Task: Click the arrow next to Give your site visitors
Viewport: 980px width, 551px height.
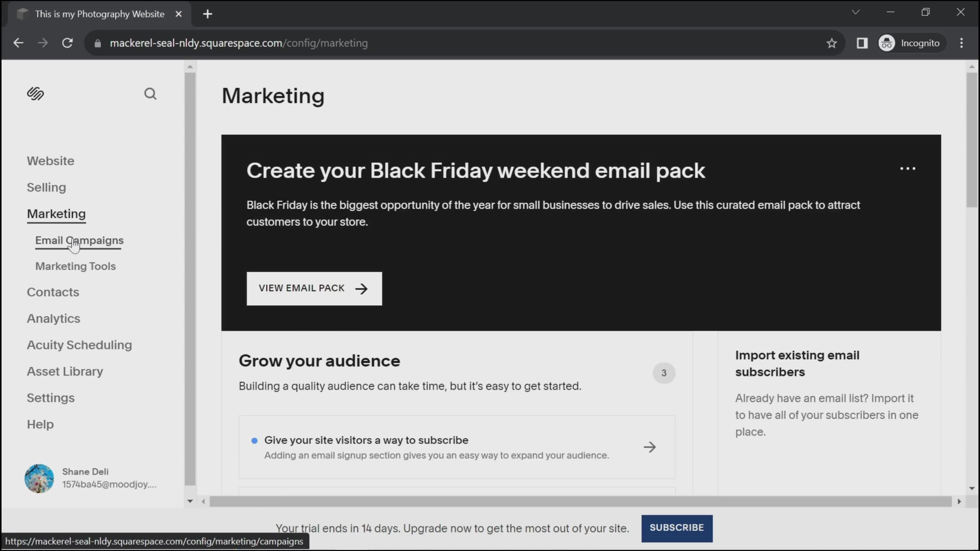Action: click(650, 447)
